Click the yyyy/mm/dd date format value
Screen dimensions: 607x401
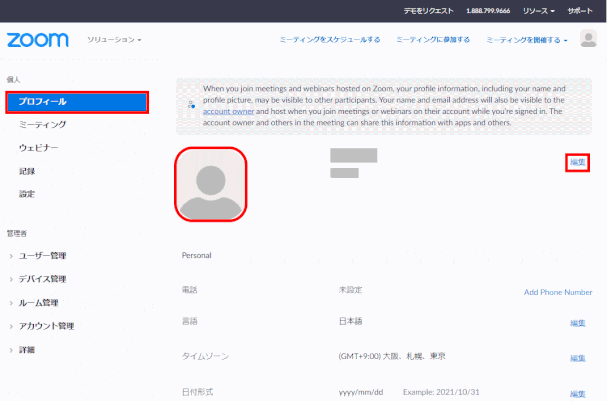[x=361, y=392]
